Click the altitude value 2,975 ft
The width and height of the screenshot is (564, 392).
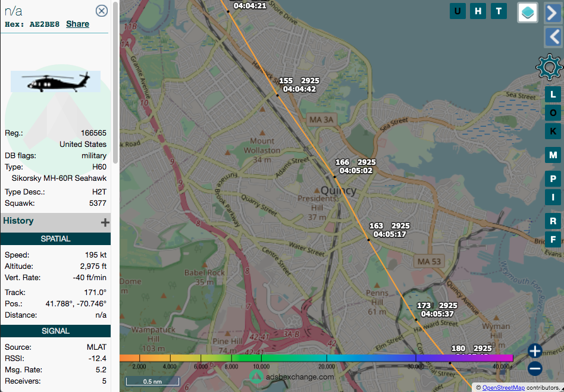(93, 266)
